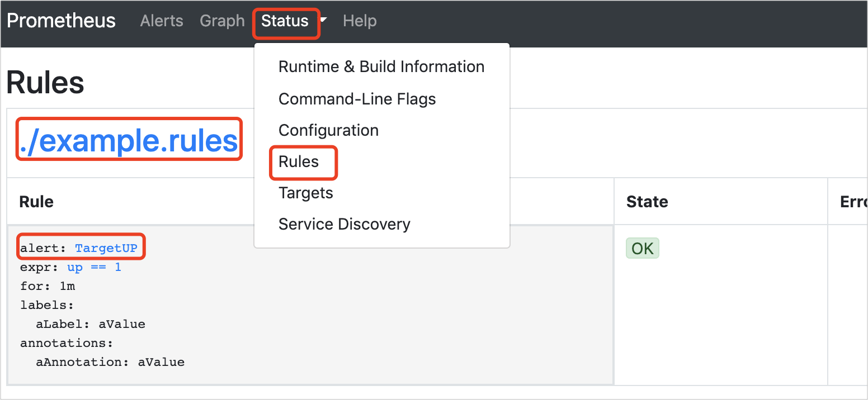This screenshot has height=400, width=868.
Task: Click the caret arrow beside Status
Action: (x=324, y=20)
